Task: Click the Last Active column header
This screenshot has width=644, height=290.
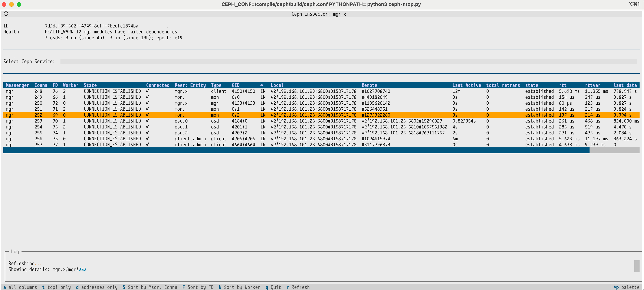Action: coord(467,85)
